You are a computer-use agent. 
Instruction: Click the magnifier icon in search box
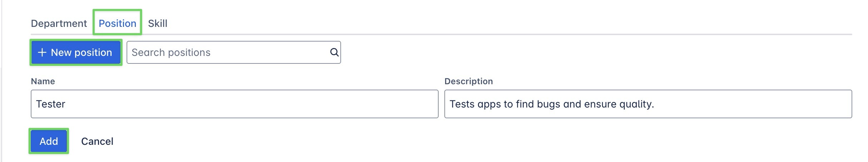pyautogui.click(x=334, y=52)
